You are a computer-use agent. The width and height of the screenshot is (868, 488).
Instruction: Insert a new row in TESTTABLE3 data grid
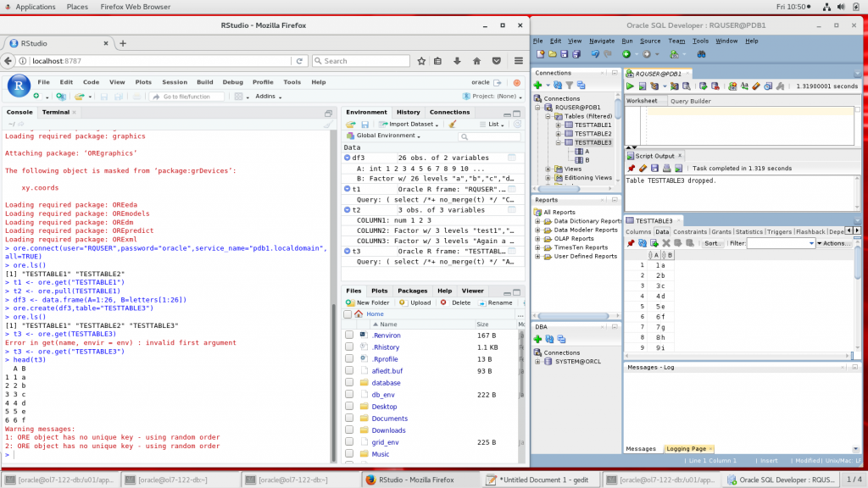click(x=654, y=243)
